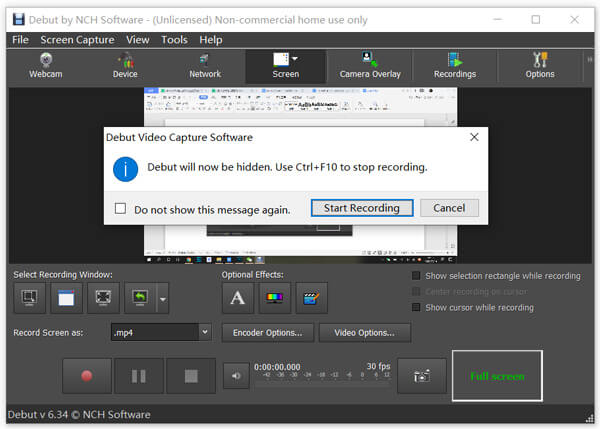This screenshot has width=600, height=429.
Task: Click the 0:00:00.000 recording timer
Action: pyautogui.click(x=277, y=367)
